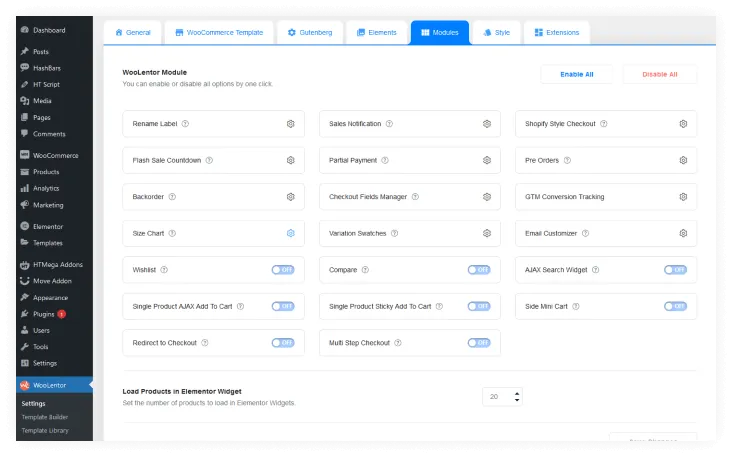
Task: Open Backorder settings gear
Action: (290, 197)
